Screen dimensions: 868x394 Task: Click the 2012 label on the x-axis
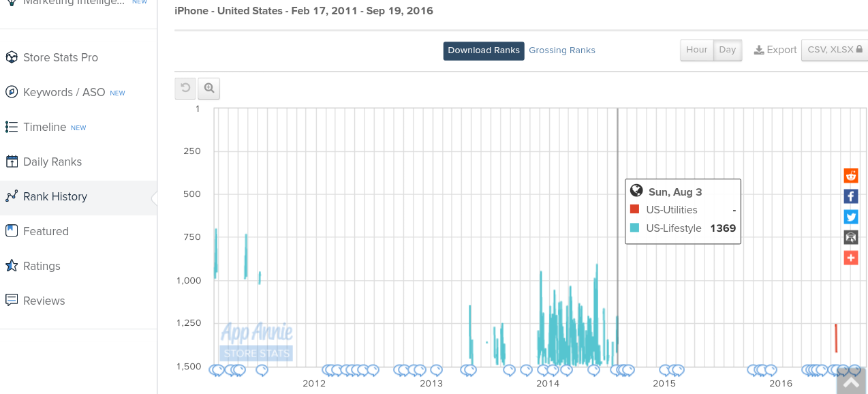(315, 384)
